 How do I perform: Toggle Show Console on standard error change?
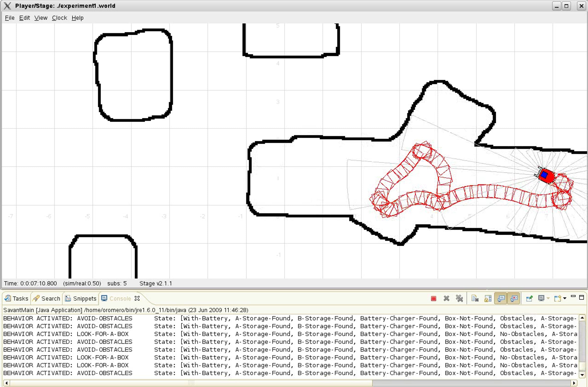tap(514, 299)
